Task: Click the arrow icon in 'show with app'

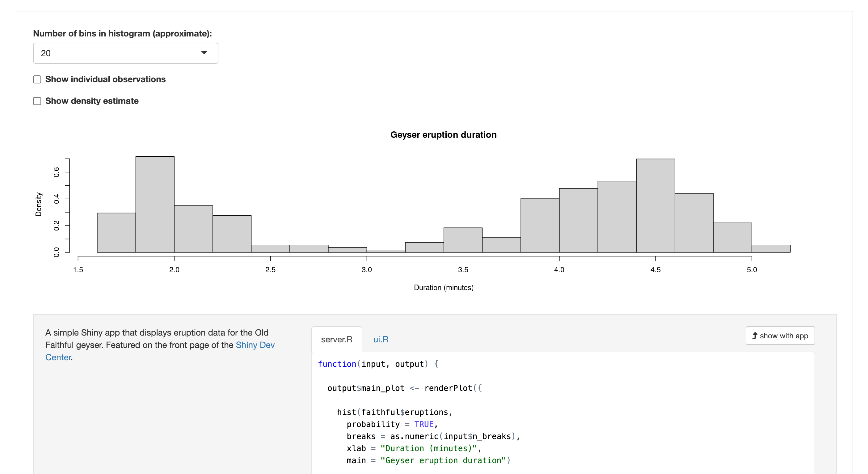Action: click(755, 336)
